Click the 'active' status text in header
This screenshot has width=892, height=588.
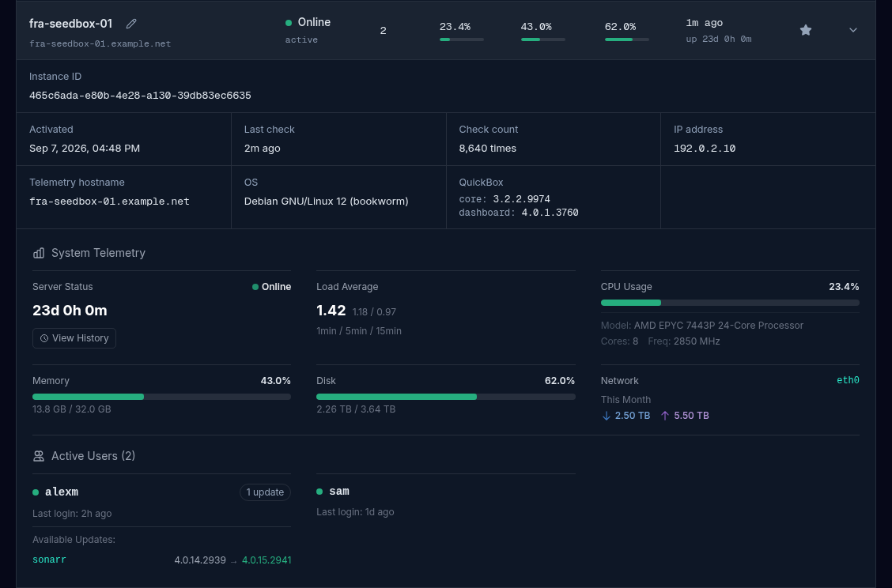click(x=301, y=40)
